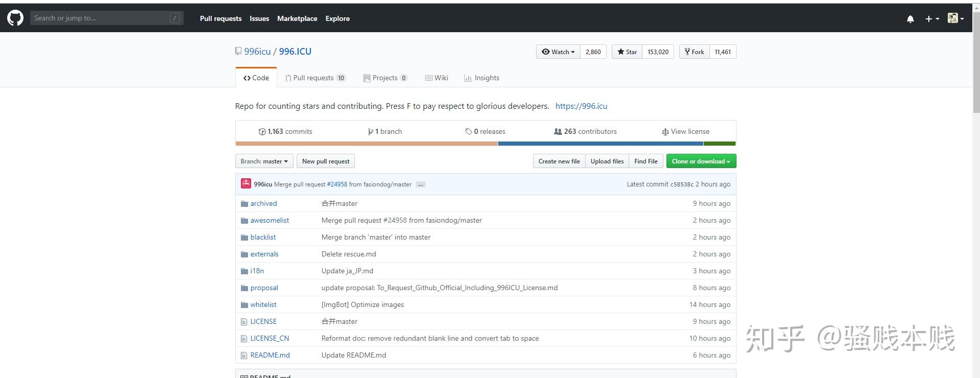Click the commits history icon
The height and width of the screenshot is (378, 980).
[x=262, y=132]
